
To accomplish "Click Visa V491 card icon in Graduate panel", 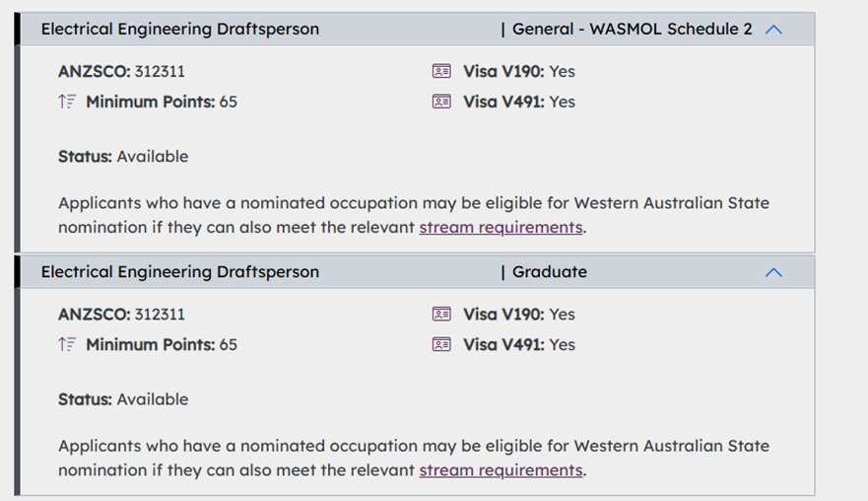I will pos(441,345).
